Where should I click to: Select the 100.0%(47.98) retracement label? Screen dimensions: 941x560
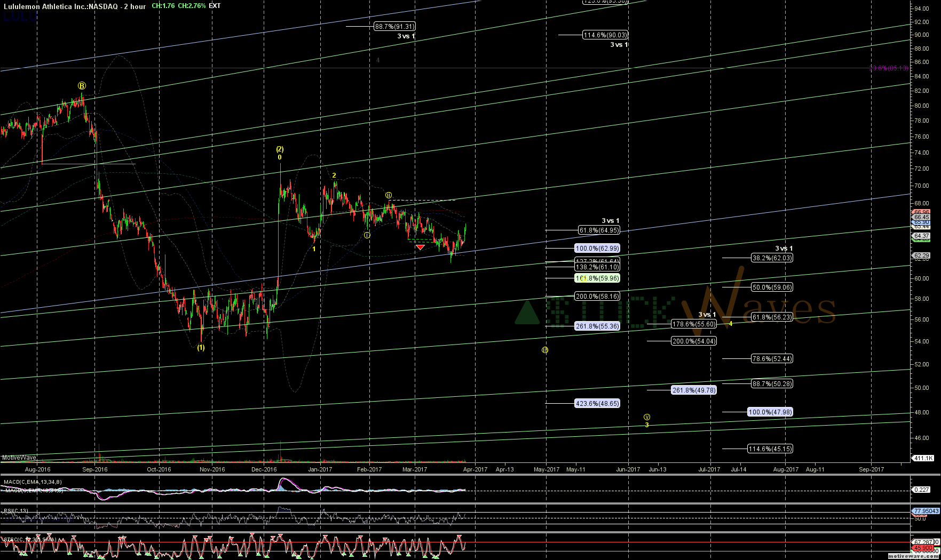click(770, 412)
